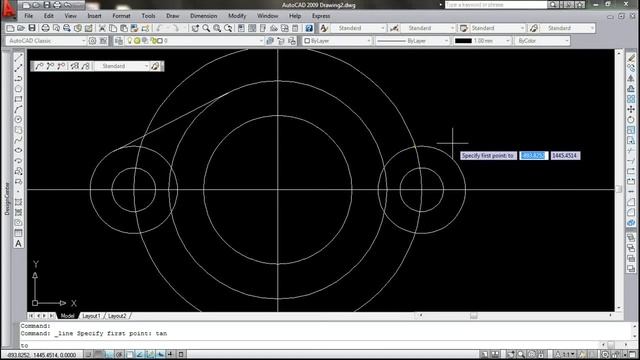Open the Table tool in Draw toolbar
Image resolution: width=640 pixels, height=360 pixels.
pos(18,233)
